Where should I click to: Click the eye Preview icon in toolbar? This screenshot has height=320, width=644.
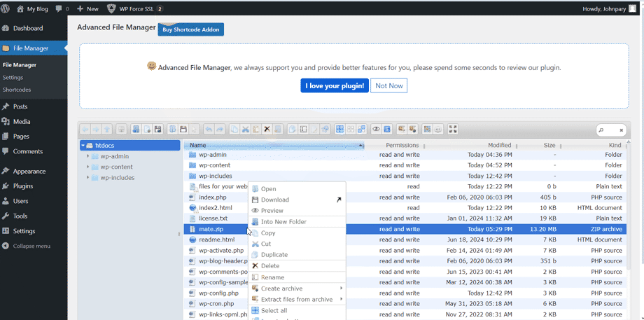click(376, 130)
